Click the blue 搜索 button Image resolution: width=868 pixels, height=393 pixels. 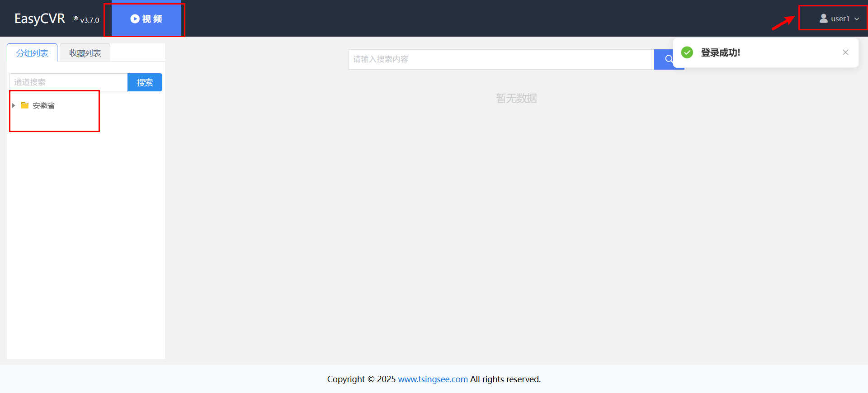coord(145,82)
